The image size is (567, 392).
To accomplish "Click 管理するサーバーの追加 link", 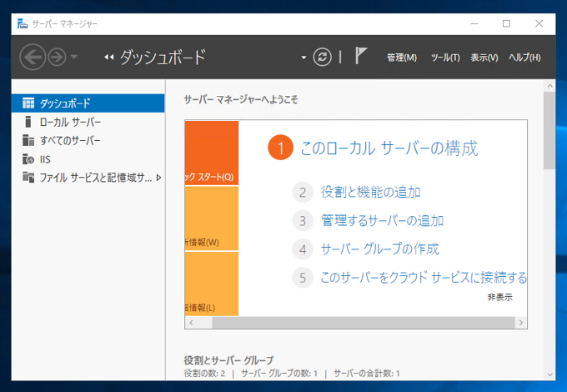I will pos(382,220).
